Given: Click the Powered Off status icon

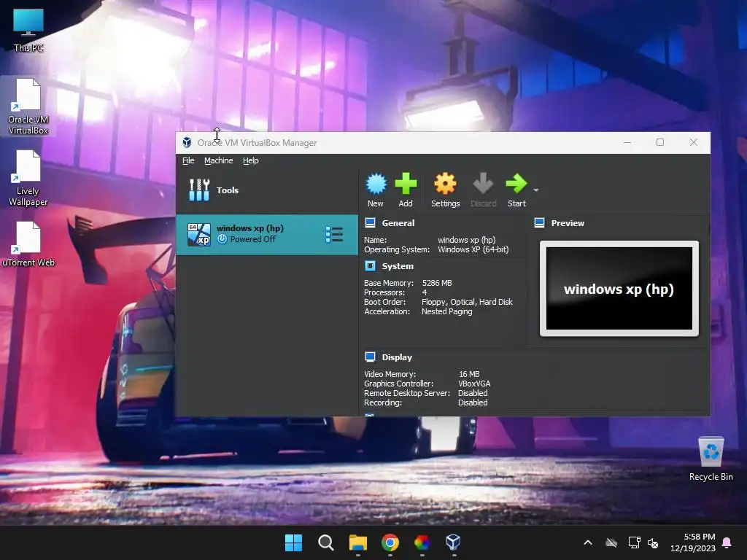Looking at the screenshot, I should point(222,239).
